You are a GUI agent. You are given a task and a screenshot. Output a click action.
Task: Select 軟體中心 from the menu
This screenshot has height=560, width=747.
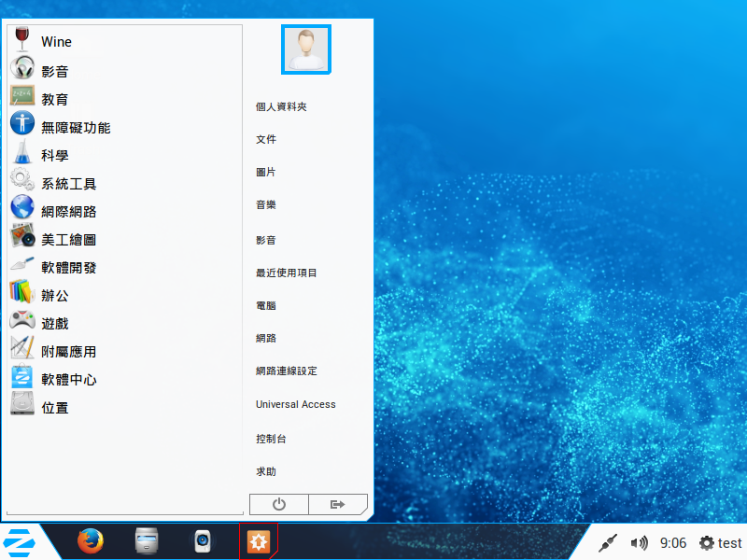68,380
